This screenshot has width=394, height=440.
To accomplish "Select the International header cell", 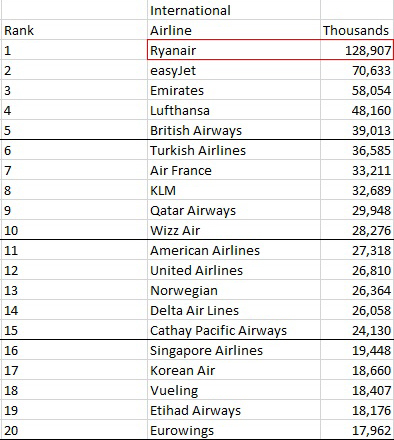I will pos(234,10).
